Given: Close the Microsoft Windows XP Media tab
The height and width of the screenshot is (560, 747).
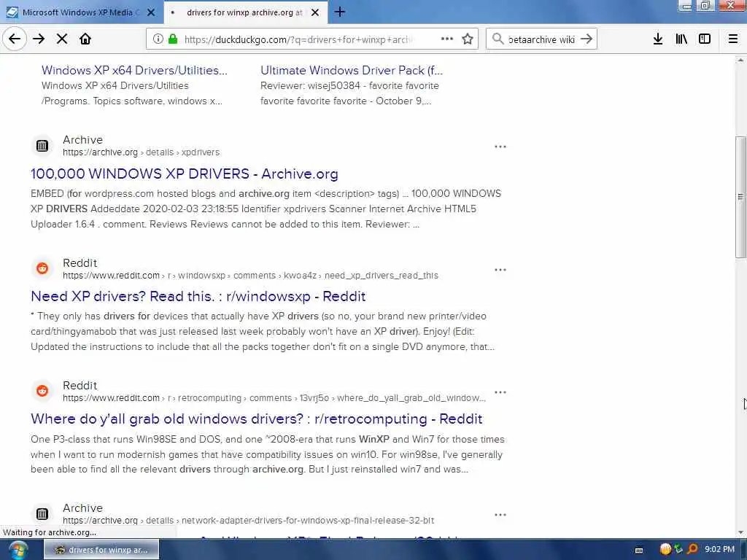Looking at the screenshot, I should 151,12.
